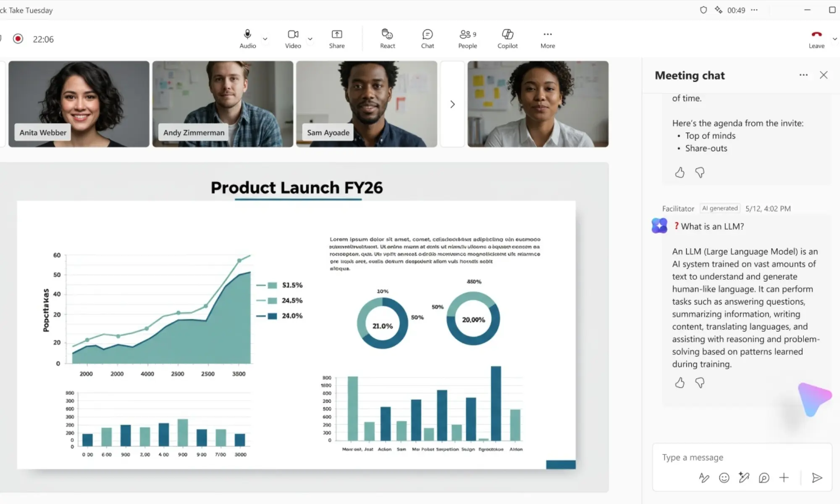Select Andy Zimmerman's video tile
This screenshot has width=840, height=504.
223,104
